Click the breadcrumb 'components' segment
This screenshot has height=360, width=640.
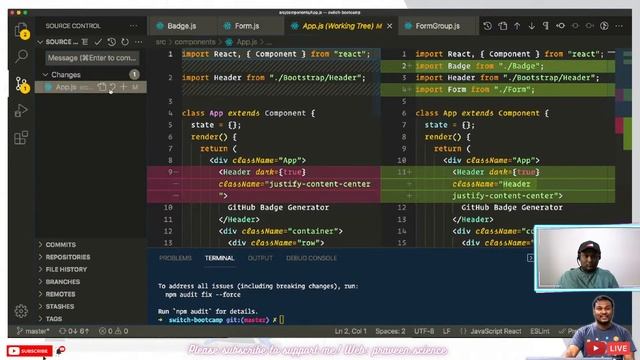[x=195, y=42]
